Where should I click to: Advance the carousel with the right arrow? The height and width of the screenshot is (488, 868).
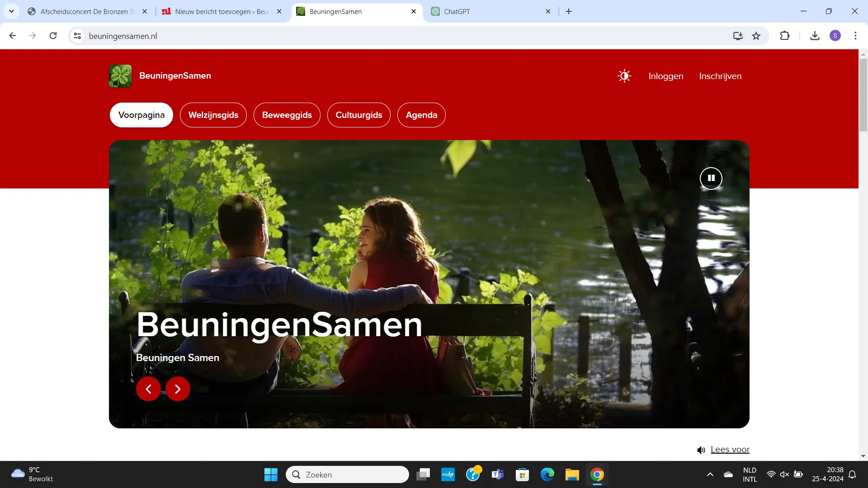[177, 389]
